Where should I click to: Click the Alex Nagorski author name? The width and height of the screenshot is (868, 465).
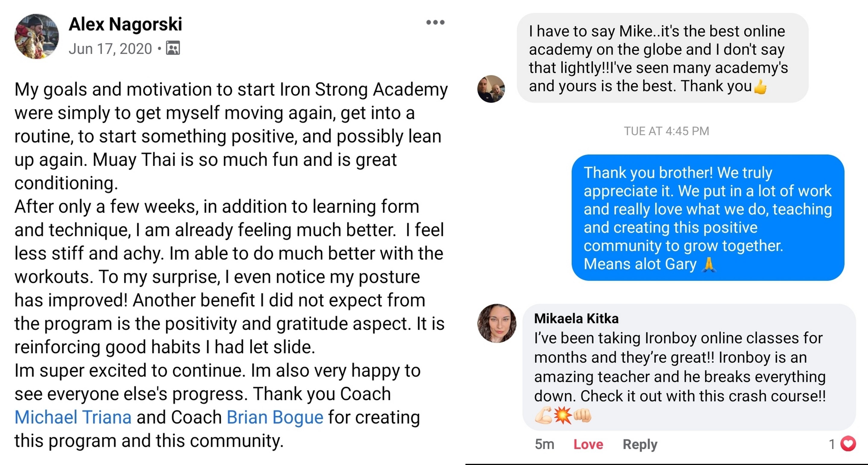tap(125, 24)
